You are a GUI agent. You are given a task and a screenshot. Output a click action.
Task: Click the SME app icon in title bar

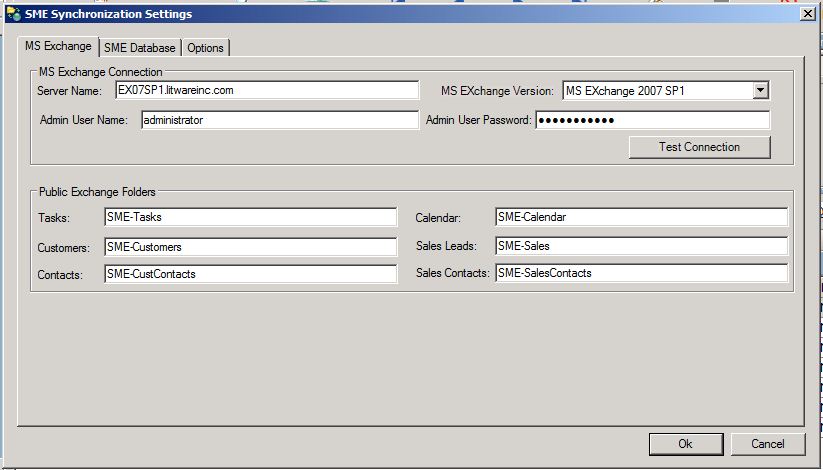[x=14, y=14]
